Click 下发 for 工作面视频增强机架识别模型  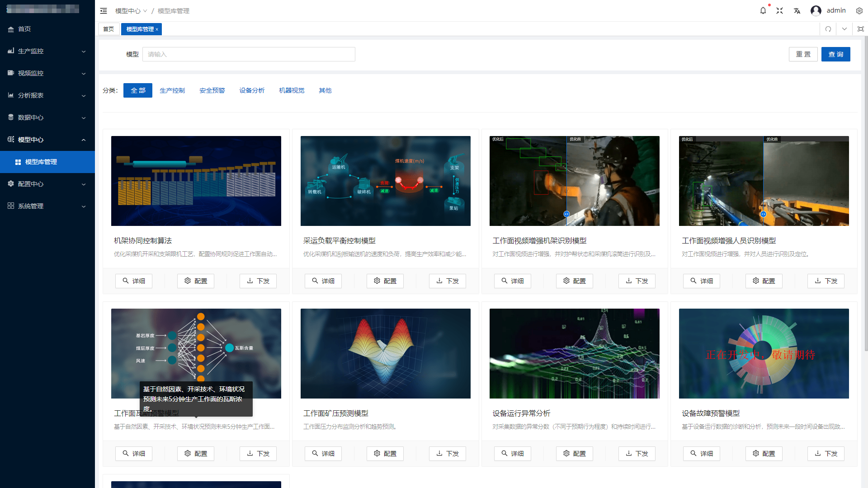pos(637,281)
